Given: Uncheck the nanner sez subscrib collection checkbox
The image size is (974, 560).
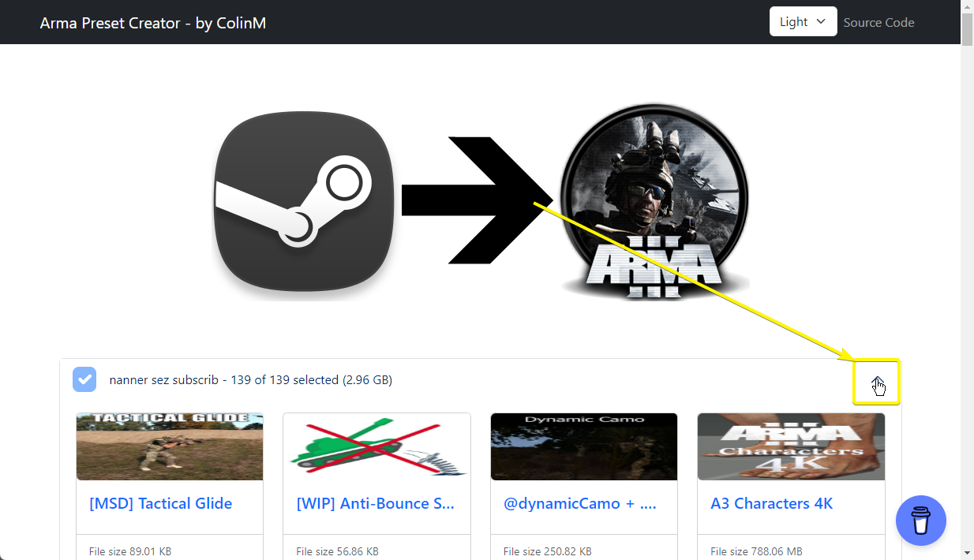Looking at the screenshot, I should (x=84, y=379).
